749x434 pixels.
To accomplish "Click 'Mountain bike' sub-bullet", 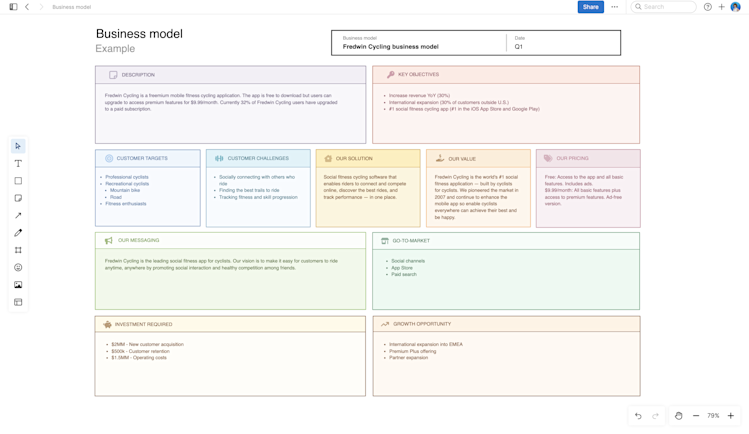I will [x=125, y=190].
